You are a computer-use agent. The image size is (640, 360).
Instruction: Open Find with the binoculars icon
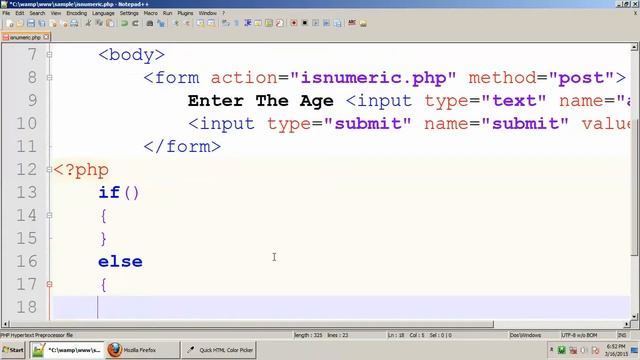(x=150, y=23)
